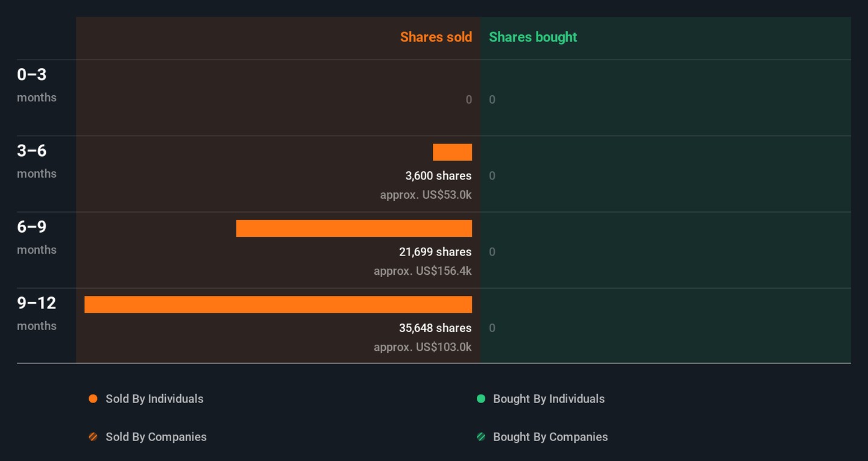Click the orange Sold By Individuals legend dot
Viewport: 868px width, 461px height.
(x=93, y=399)
